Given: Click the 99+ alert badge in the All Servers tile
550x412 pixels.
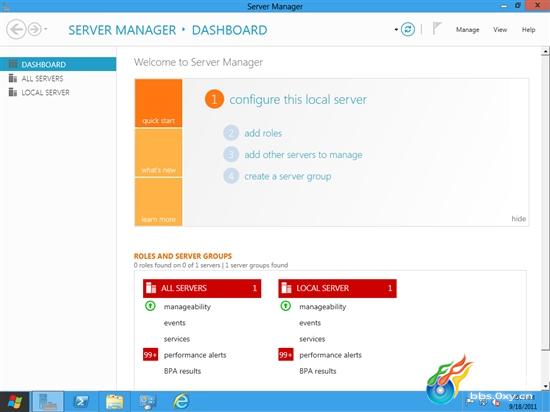Looking at the screenshot, I should coord(150,355).
